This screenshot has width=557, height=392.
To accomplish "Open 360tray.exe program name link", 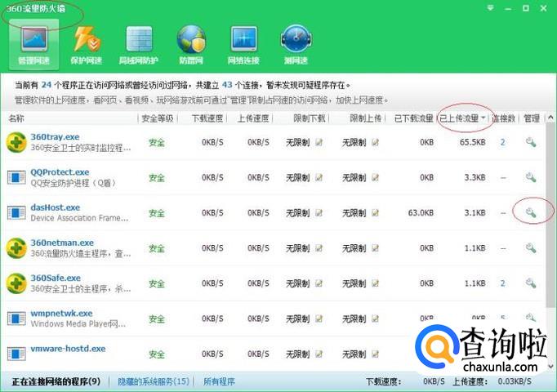I will coord(55,136).
